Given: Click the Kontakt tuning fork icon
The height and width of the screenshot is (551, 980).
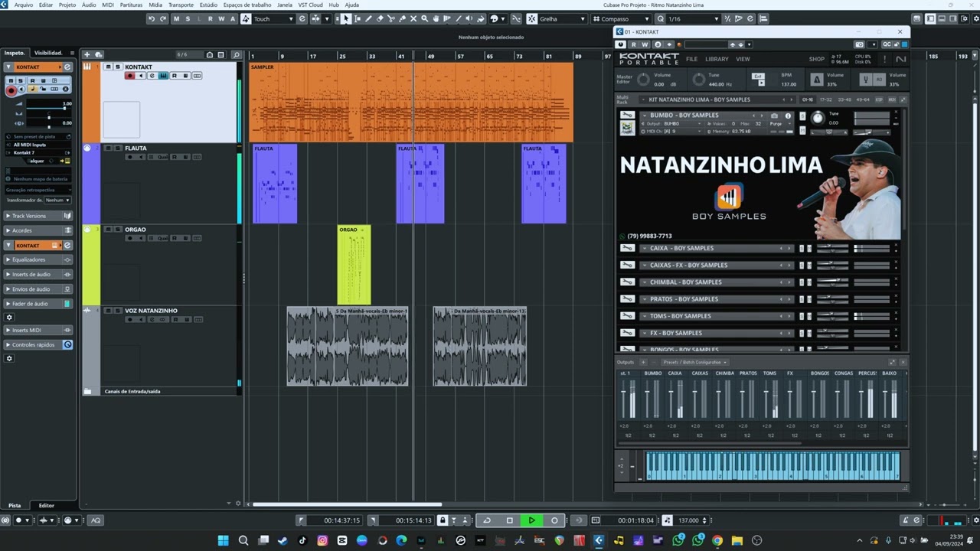Looking at the screenshot, I should coord(866,80).
